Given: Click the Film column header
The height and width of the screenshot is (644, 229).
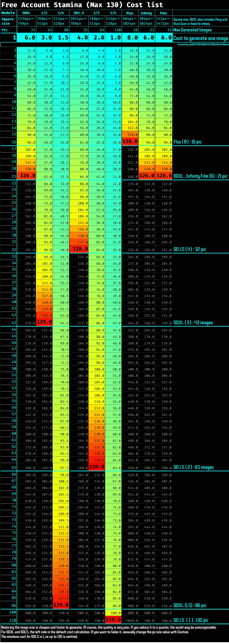Looking at the screenshot, I should click(x=164, y=13).
